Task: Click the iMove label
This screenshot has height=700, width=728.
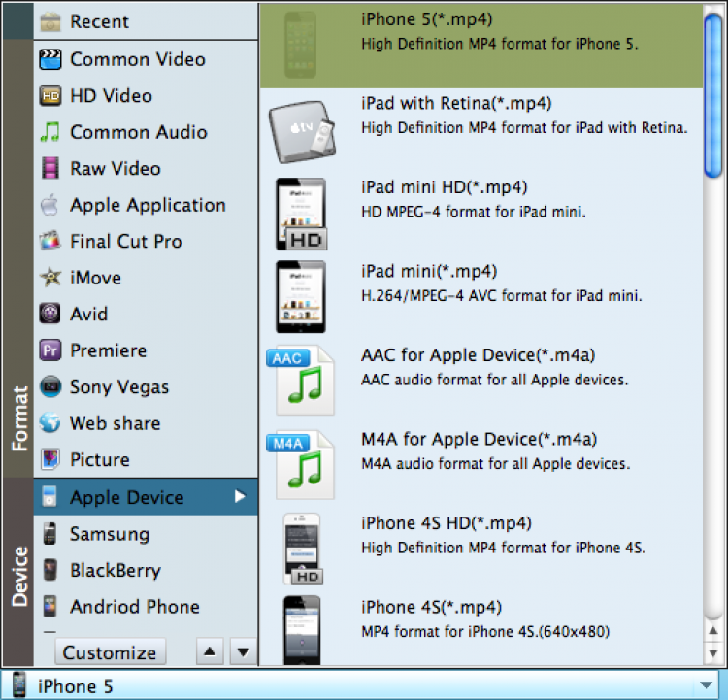Action: [x=96, y=278]
